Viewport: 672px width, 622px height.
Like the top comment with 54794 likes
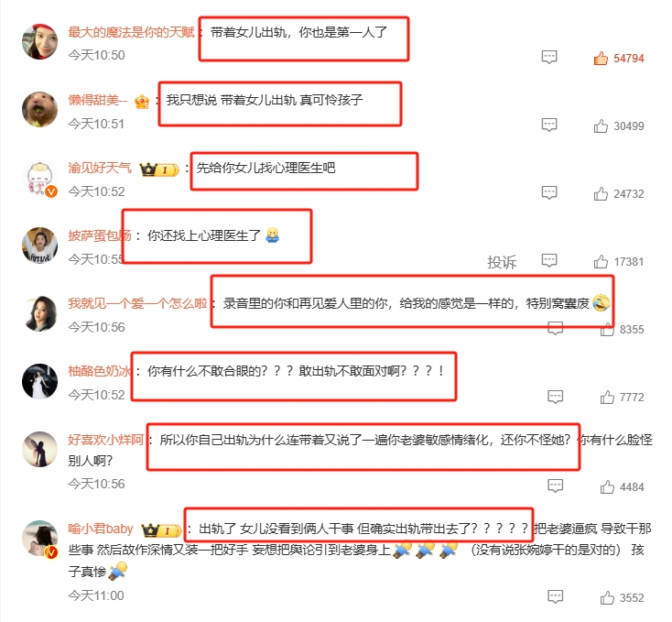(601, 58)
